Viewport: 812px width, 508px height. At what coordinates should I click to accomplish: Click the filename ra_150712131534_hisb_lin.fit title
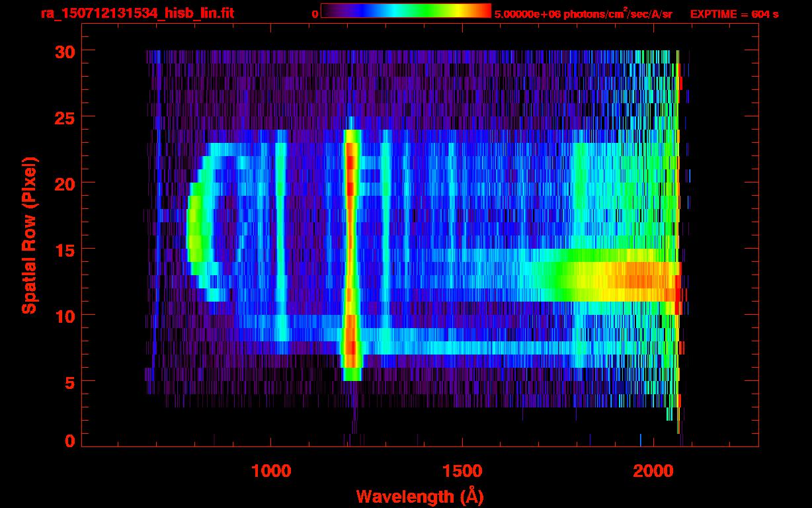tap(136, 13)
